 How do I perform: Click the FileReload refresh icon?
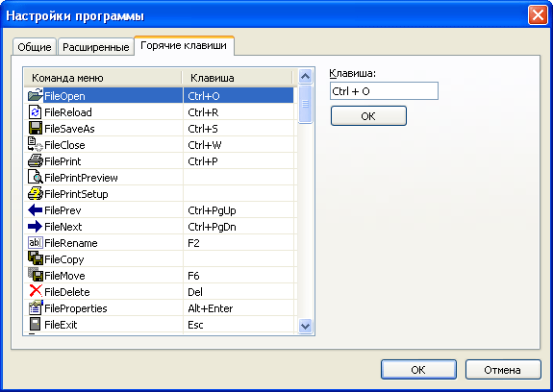[x=35, y=112]
